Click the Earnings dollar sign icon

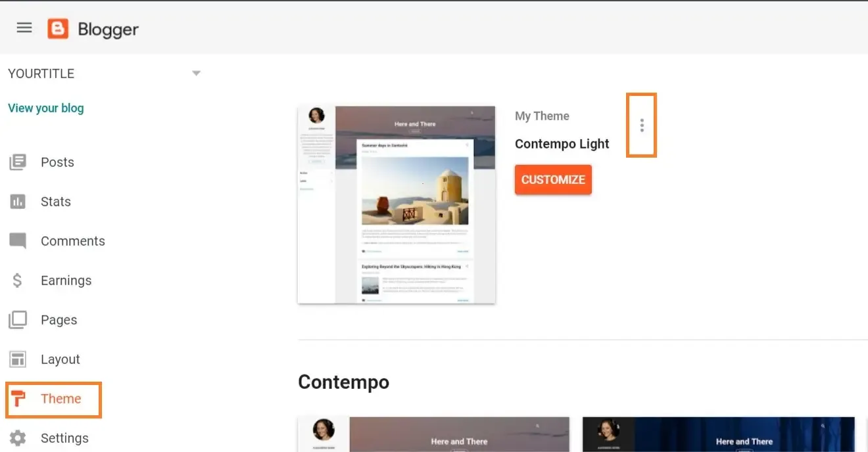tap(18, 281)
